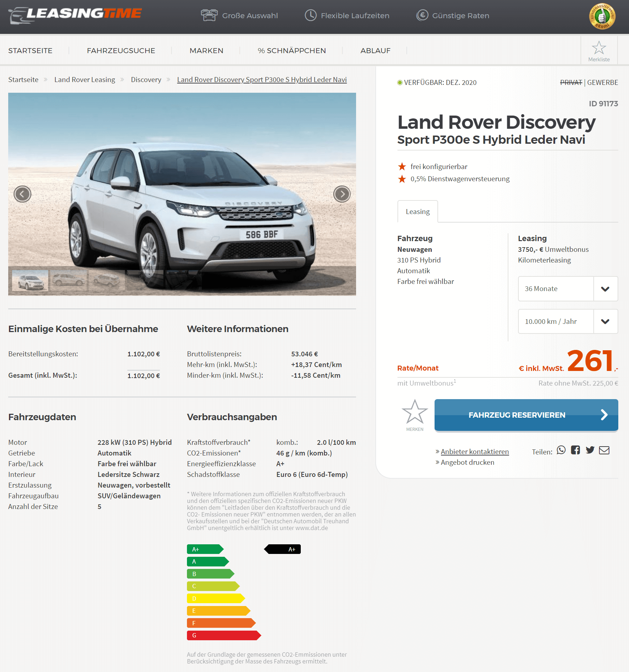Open ABLAUF menu item

pos(375,51)
